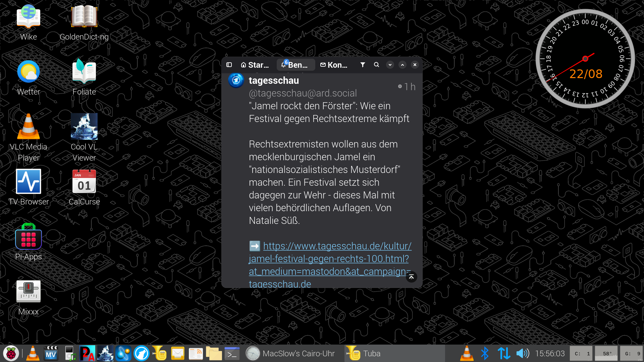Click the tagesschau display name
The width and height of the screenshot is (644, 362).
click(x=274, y=80)
